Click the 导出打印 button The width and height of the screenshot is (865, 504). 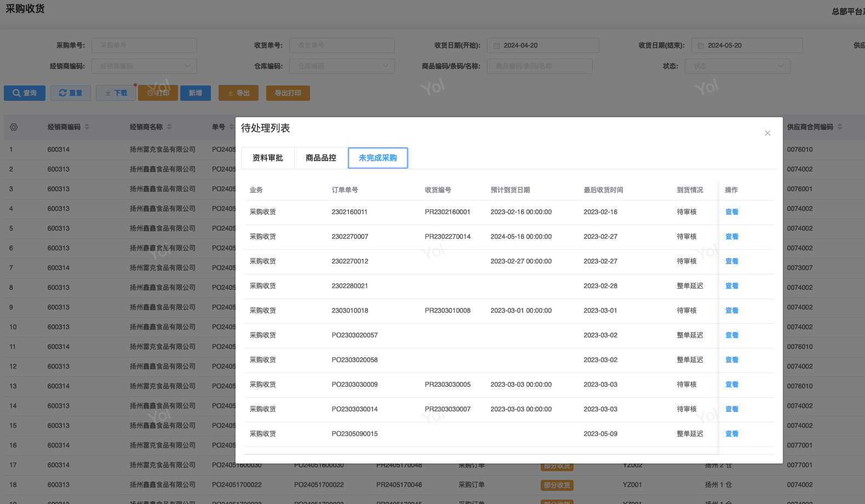click(288, 93)
